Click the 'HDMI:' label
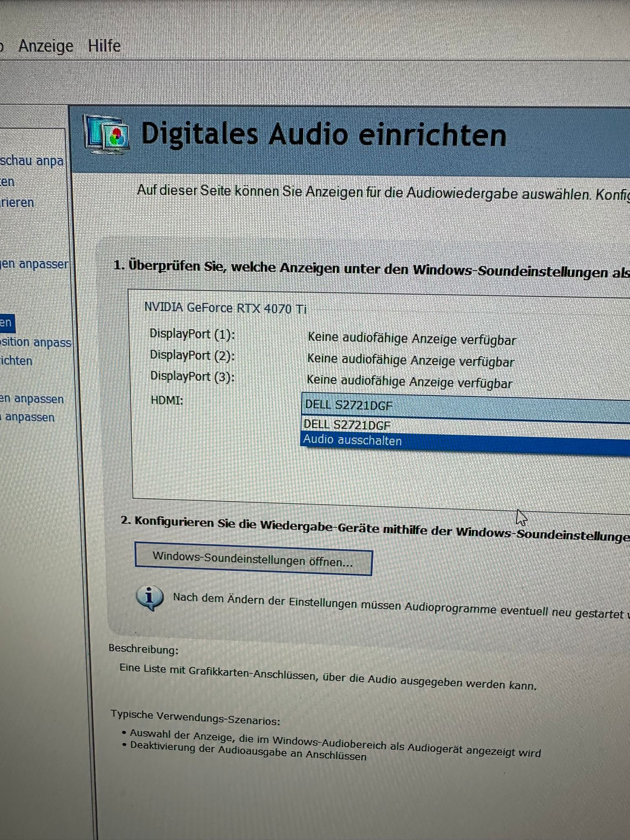This screenshot has width=630, height=840. pos(167,400)
